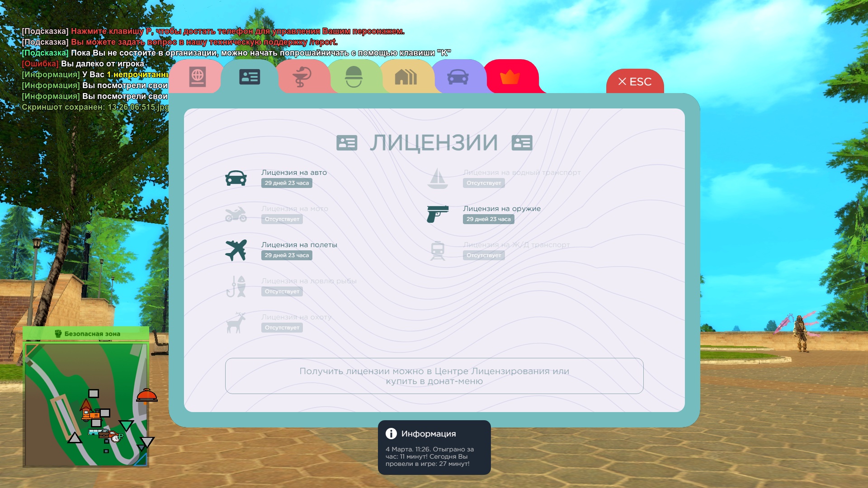
Task: Close the menu with ESC button
Action: [635, 82]
